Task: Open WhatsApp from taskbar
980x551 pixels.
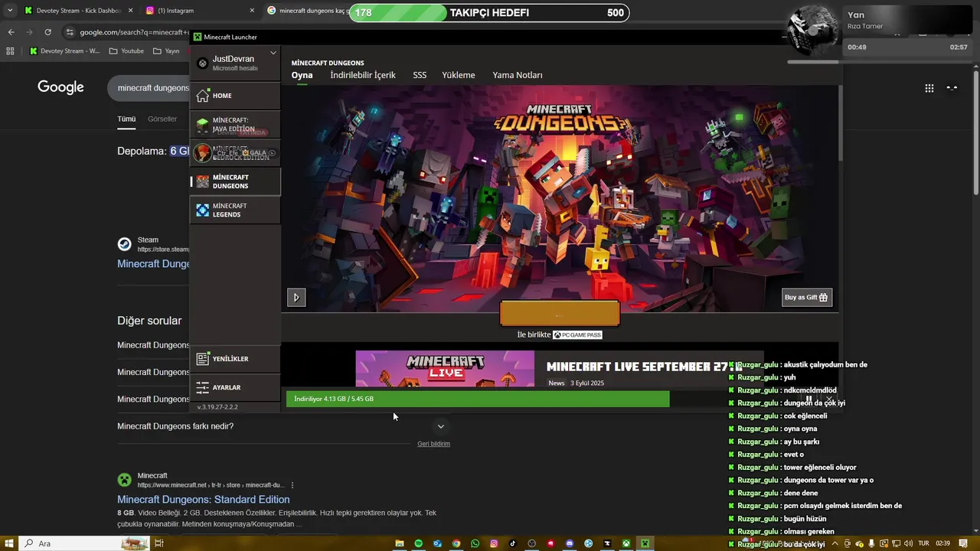Action: pyautogui.click(x=475, y=543)
